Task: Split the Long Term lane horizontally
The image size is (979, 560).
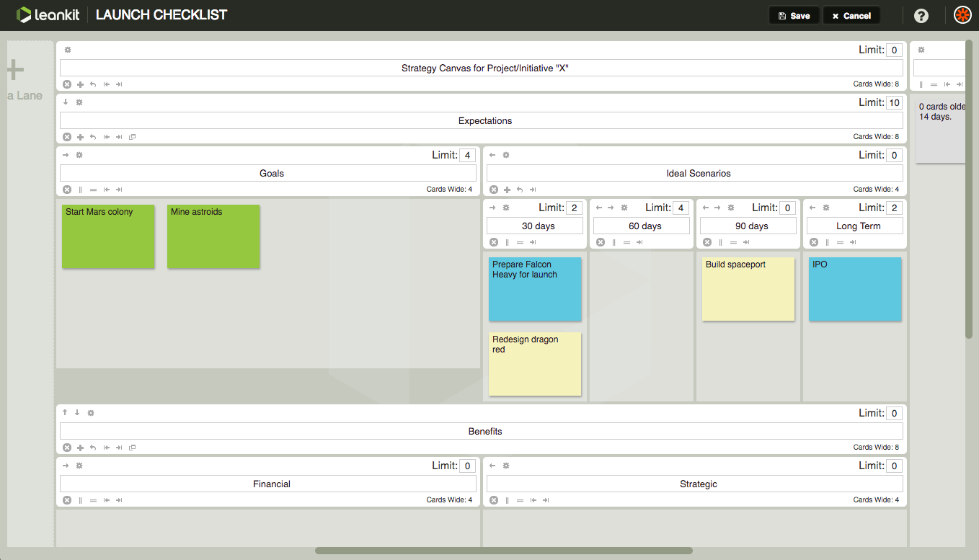Action: [x=839, y=241]
